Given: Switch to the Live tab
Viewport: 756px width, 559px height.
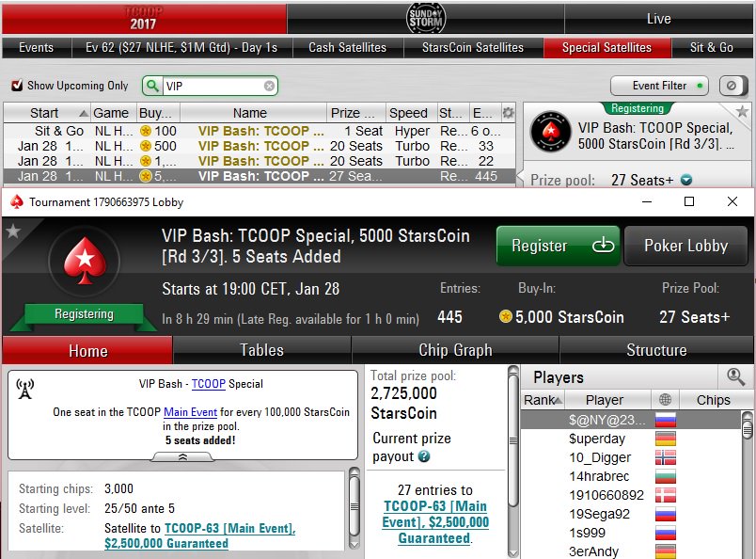Looking at the screenshot, I should pos(658,18).
